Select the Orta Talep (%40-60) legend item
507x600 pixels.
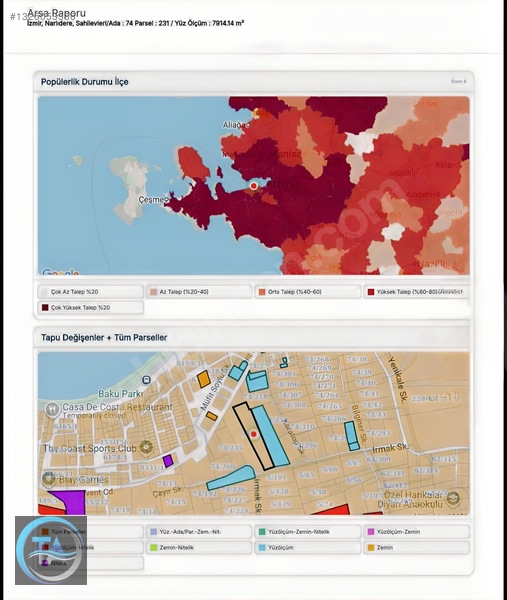coord(308,292)
